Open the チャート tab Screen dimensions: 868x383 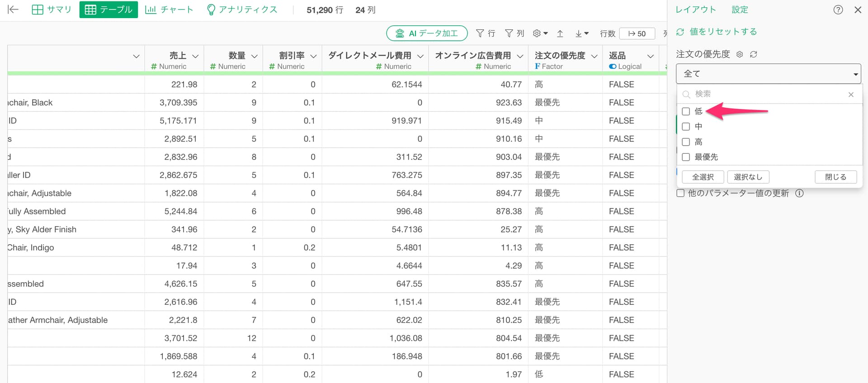[x=169, y=9]
